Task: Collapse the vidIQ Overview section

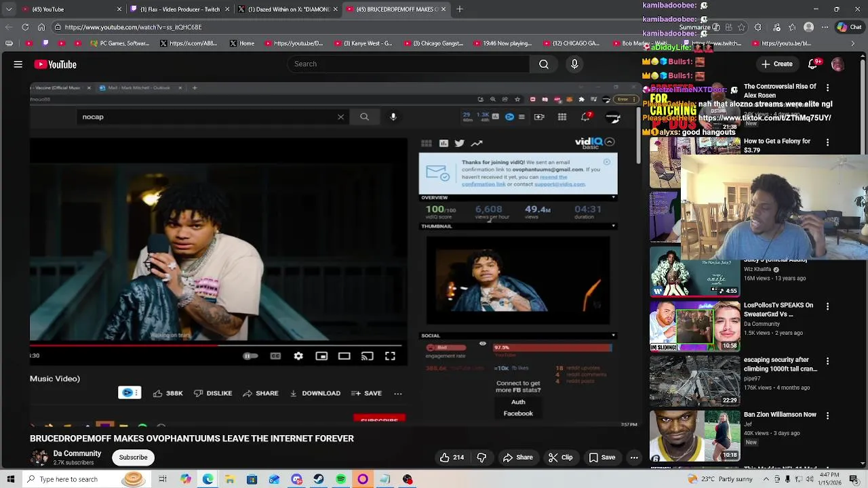Action: pyautogui.click(x=614, y=197)
